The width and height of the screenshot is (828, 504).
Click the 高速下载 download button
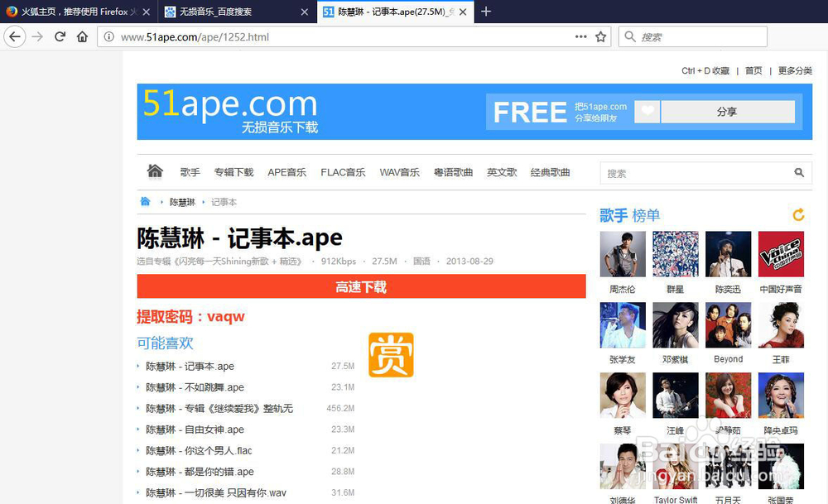coord(361,286)
